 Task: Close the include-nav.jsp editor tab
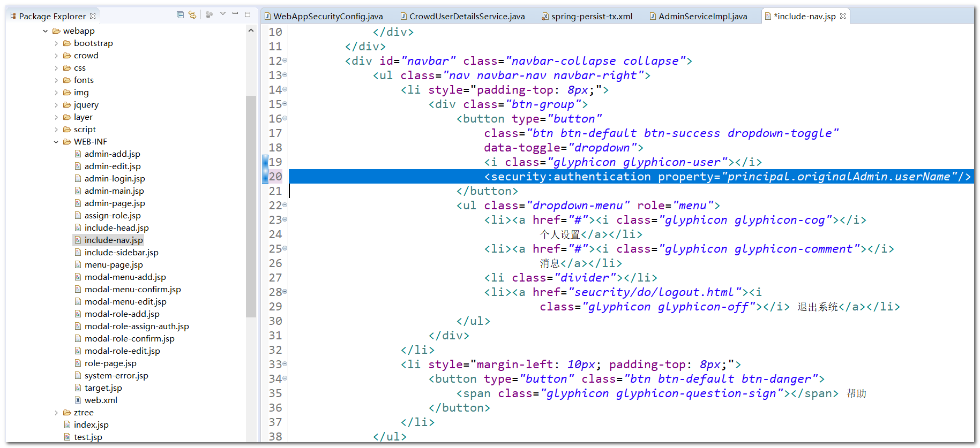click(843, 16)
